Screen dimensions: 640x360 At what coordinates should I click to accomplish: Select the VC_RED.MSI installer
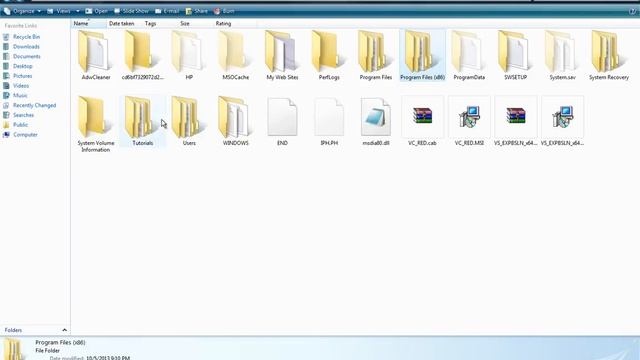(469, 121)
